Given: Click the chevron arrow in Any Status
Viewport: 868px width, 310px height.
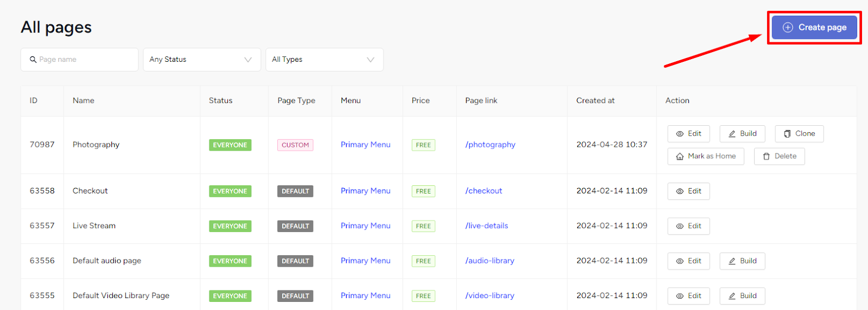Looking at the screenshot, I should pos(248,60).
